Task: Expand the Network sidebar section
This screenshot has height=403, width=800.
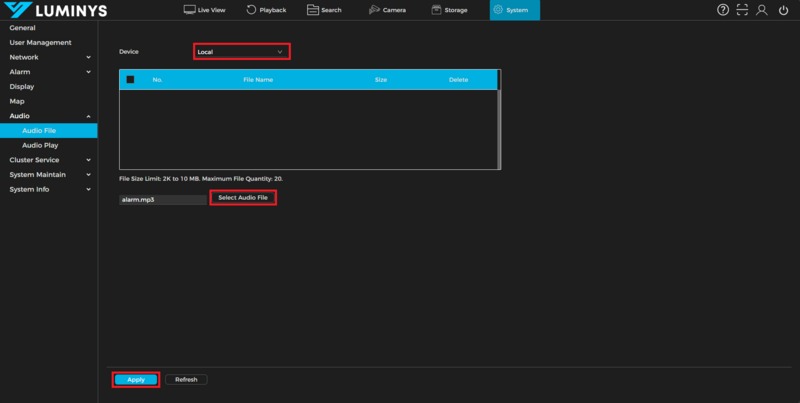Action: click(x=48, y=57)
